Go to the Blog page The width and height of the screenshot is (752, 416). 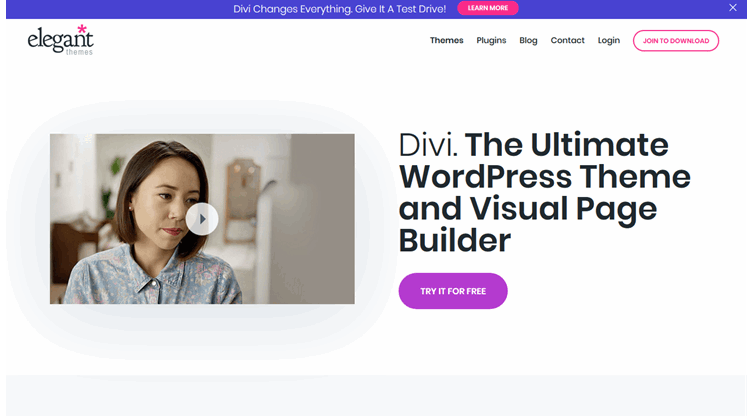pyautogui.click(x=528, y=40)
